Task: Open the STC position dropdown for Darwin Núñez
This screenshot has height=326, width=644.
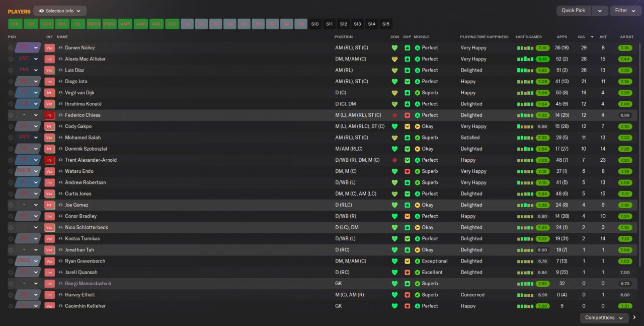Action: tap(28, 48)
